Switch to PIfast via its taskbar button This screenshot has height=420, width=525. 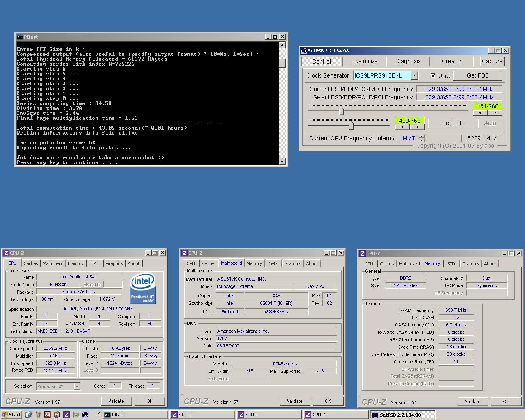(135, 415)
